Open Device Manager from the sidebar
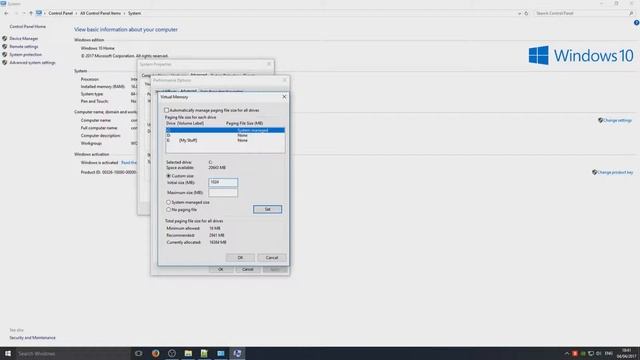 tap(24, 38)
